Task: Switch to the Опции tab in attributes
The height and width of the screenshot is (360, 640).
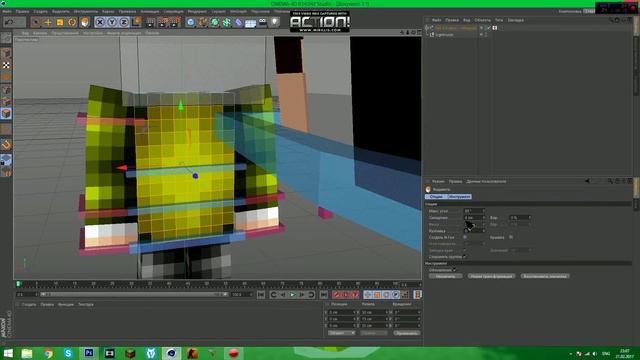Action: pyautogui.click(x=436, y=197)
